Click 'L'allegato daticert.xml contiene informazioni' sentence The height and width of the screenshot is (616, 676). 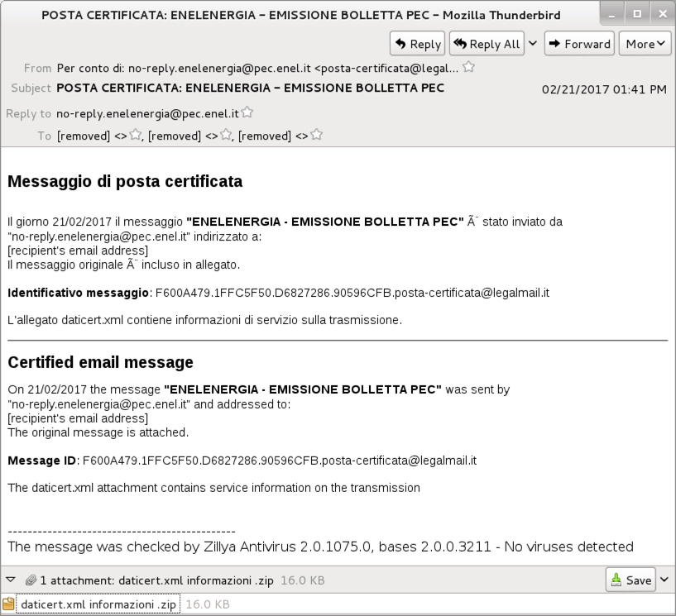(x=204, y=320)
